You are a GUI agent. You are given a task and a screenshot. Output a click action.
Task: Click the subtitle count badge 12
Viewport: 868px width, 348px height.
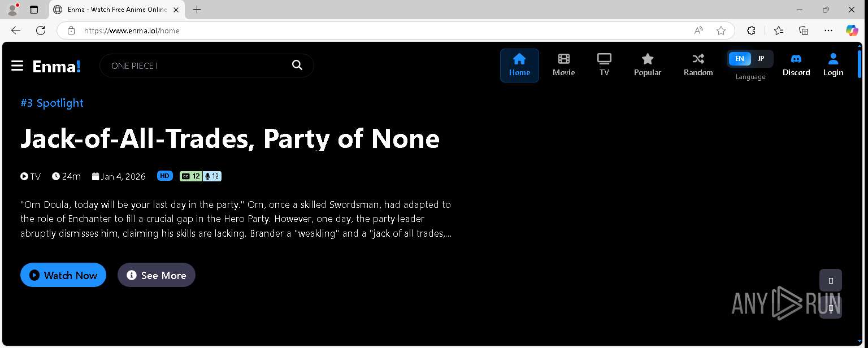191,176
